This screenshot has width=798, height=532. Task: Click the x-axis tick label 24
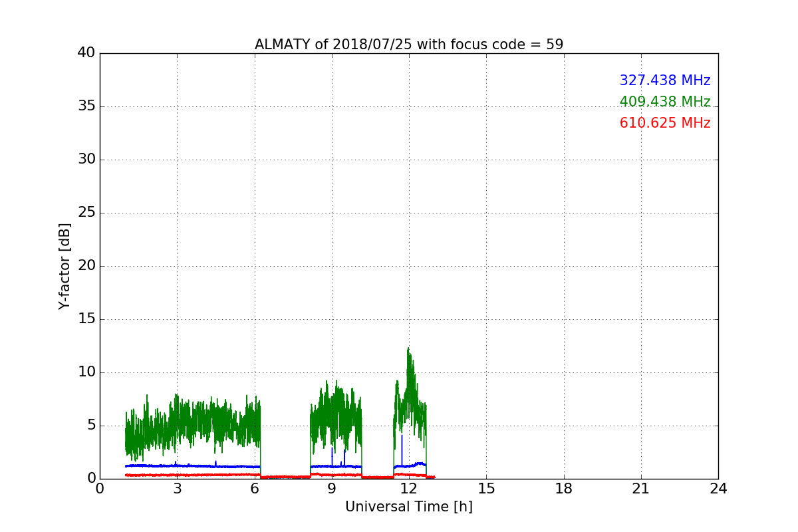click(x=718, y=489)
